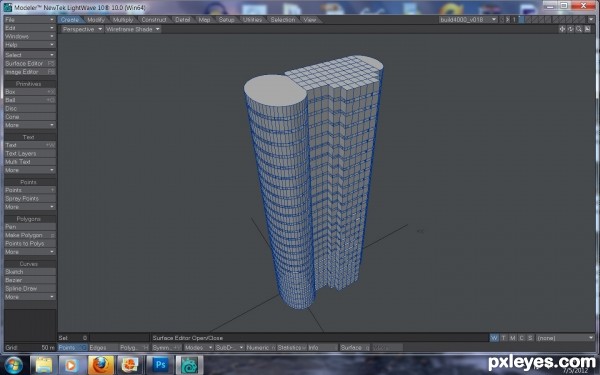Toggle the C color map button
Viewport: 600px width, 375px height.
(x=521, y=338)
